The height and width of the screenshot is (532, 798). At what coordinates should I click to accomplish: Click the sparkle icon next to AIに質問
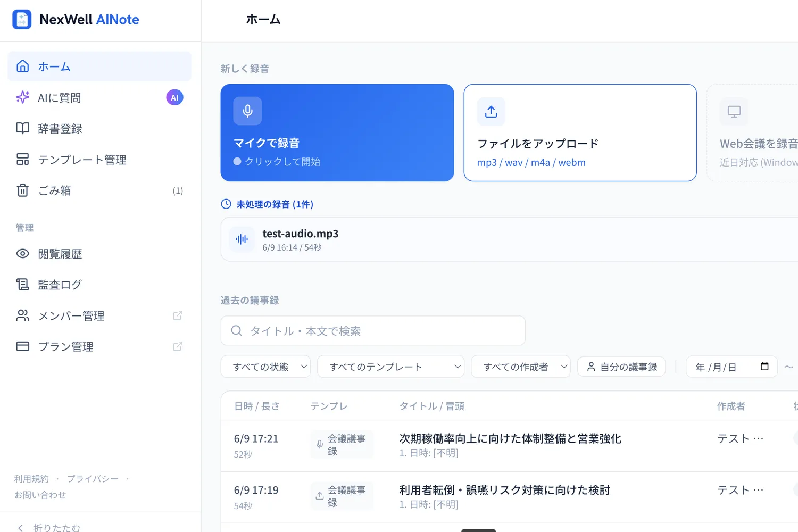(22, 97)
